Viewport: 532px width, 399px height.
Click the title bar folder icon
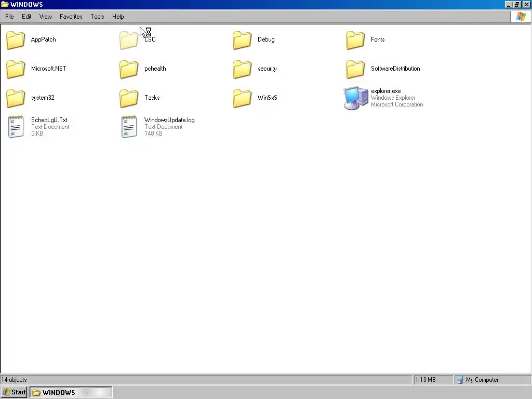point(5,4)
